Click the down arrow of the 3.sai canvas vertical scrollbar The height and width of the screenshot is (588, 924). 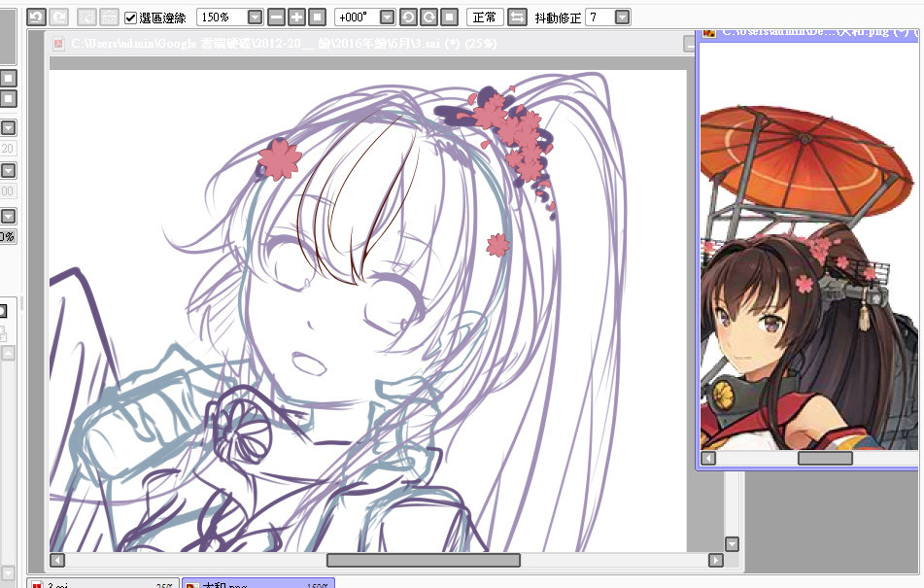(x=732, y=544)
